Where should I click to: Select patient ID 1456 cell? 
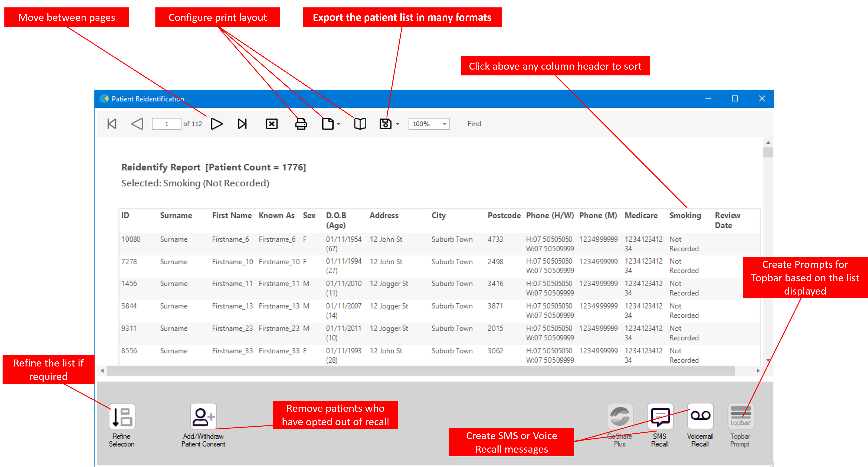(x=129, y=283)
